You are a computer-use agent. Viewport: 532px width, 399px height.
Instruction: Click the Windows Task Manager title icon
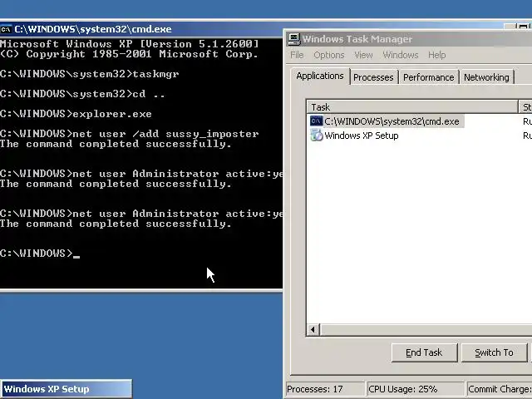(293, 39)
